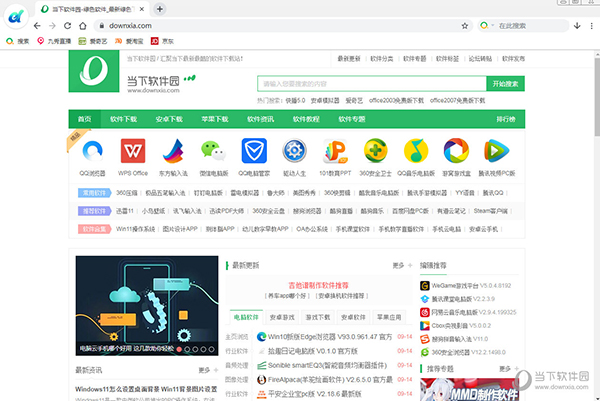Viewport: 600px width, 401px height.
Task: Open the 软件资讯 navigation item
Action: coord(260,119)
